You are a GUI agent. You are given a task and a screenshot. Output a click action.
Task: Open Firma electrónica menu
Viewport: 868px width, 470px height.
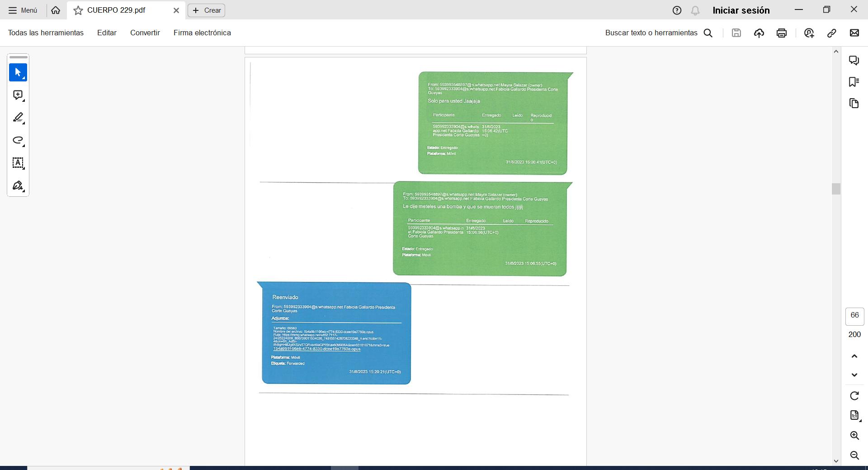(202, 33)
